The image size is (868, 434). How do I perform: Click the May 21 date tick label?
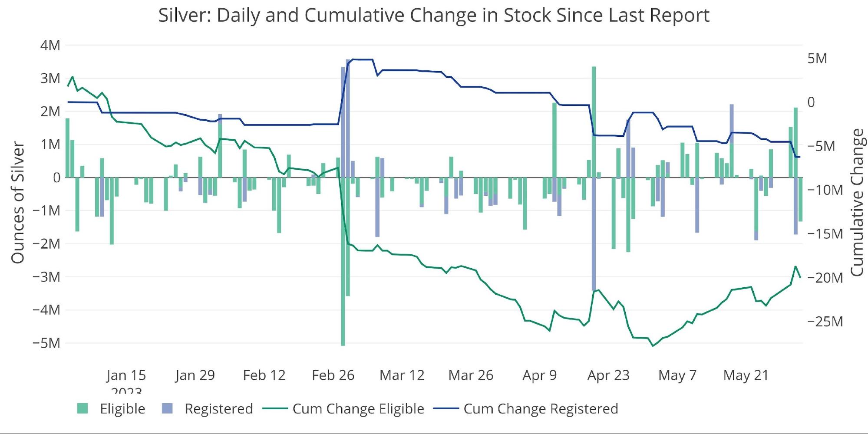pos(746,375)
